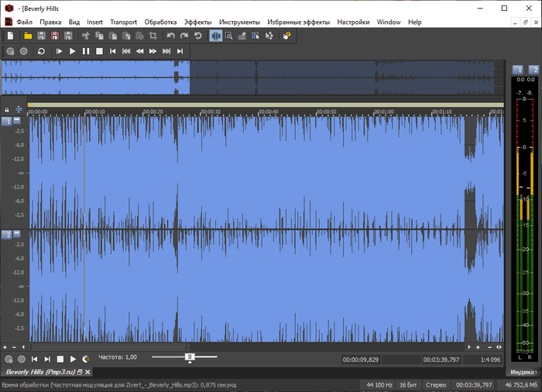The height and width of the screenshot is (392, 542).
Task: Open the 44 100 Hz sample rate selector
Action: point(379,384)
